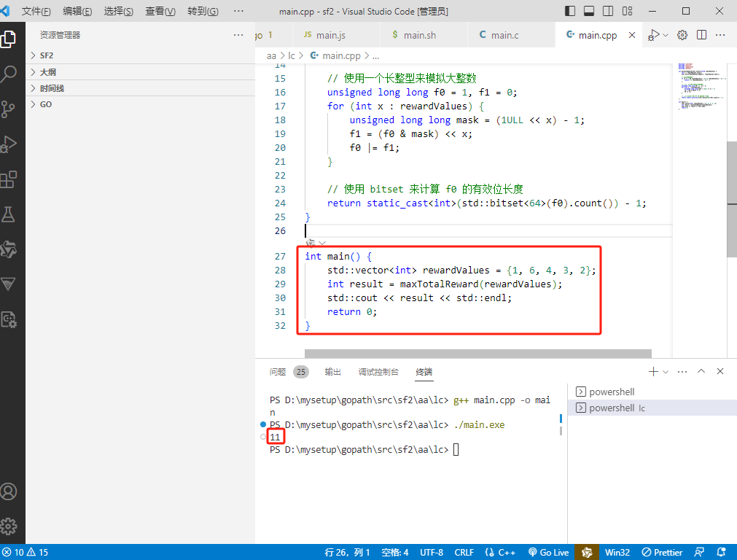Open Explorer panel more actions ellipsis
737x560 pixels.
click(x=238, y=35)
